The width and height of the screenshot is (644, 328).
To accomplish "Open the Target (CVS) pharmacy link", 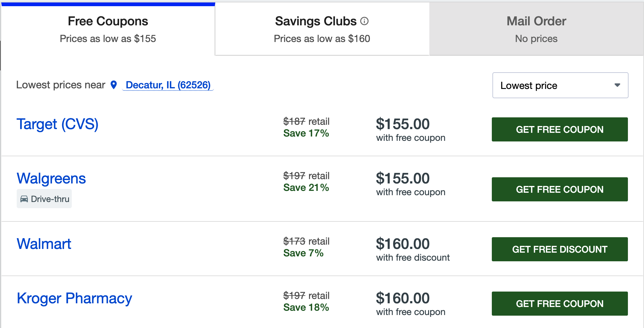I will 58,124.
